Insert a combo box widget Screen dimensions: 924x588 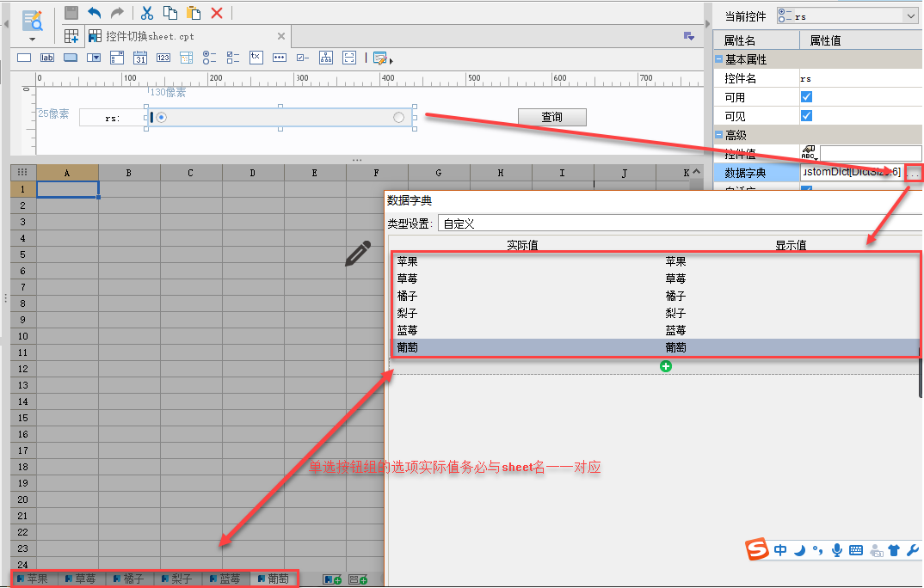(x=94, y=58)
